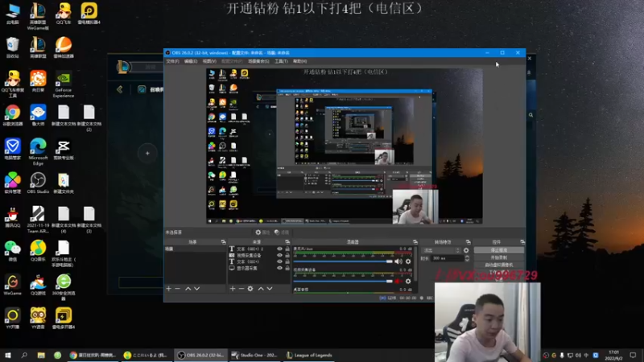The height and width of the screenshot is (362, 644).
Task: Click the Filters button above sources panel
Action: click(282, 232)
